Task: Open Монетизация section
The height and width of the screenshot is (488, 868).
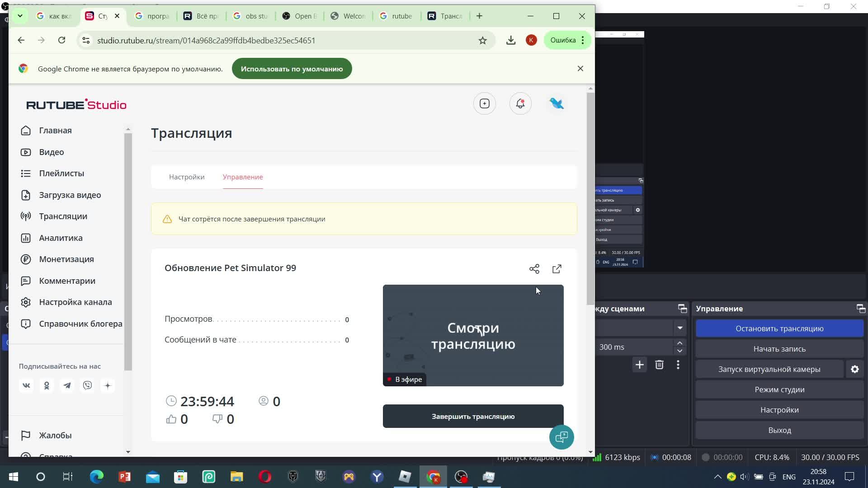Action: (57, 259)
